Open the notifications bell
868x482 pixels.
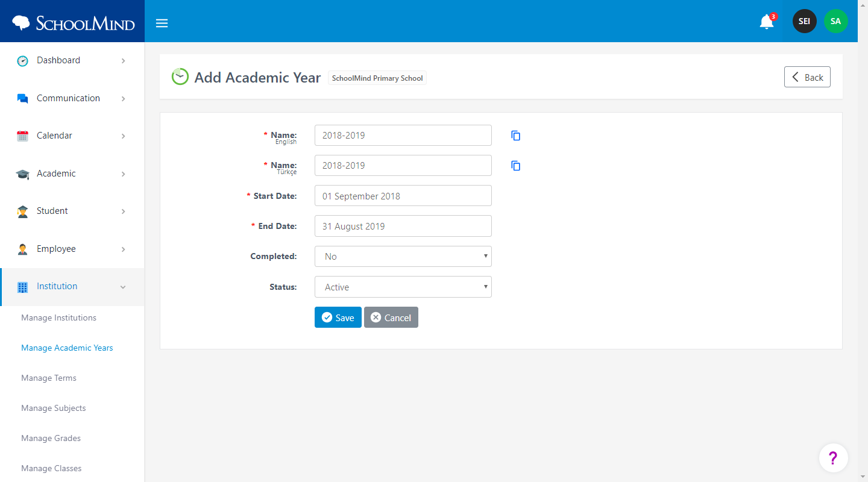(x=767, y=22)
